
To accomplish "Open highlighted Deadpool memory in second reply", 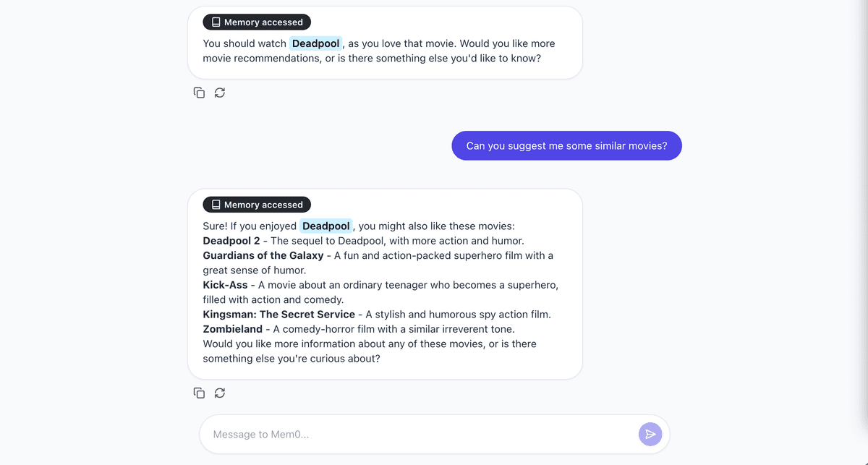I will click(326, 226).
